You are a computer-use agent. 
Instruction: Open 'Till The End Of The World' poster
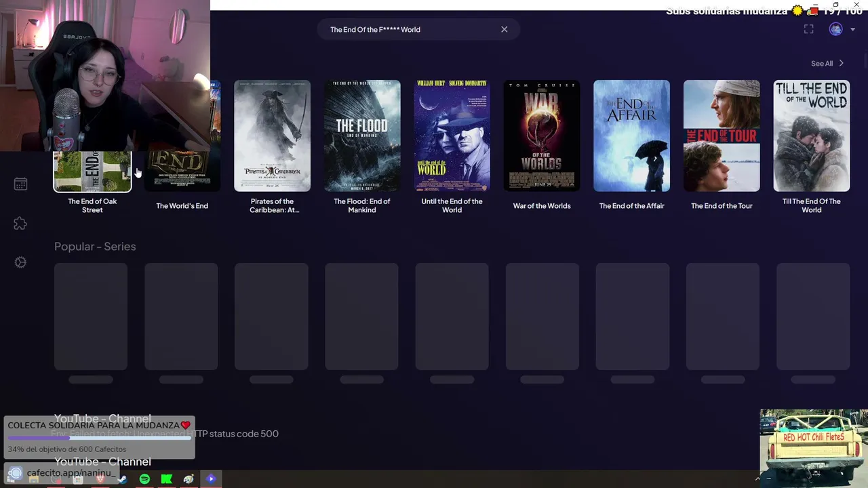[812, 136]
